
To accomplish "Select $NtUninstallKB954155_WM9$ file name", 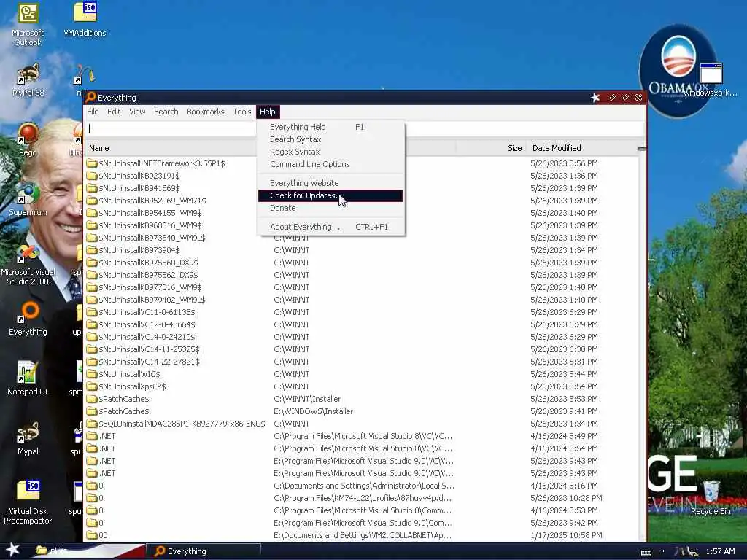I will (x=150, y=213).
